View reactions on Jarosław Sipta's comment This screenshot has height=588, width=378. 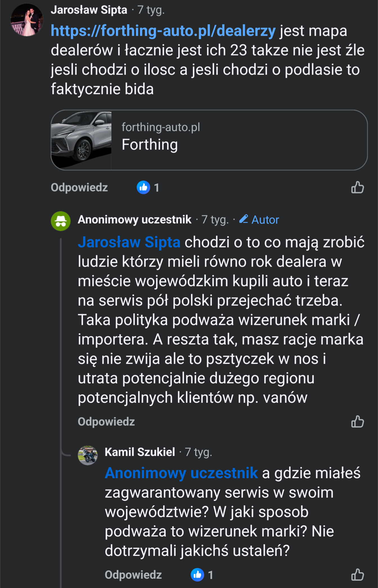tap(148, 188)
